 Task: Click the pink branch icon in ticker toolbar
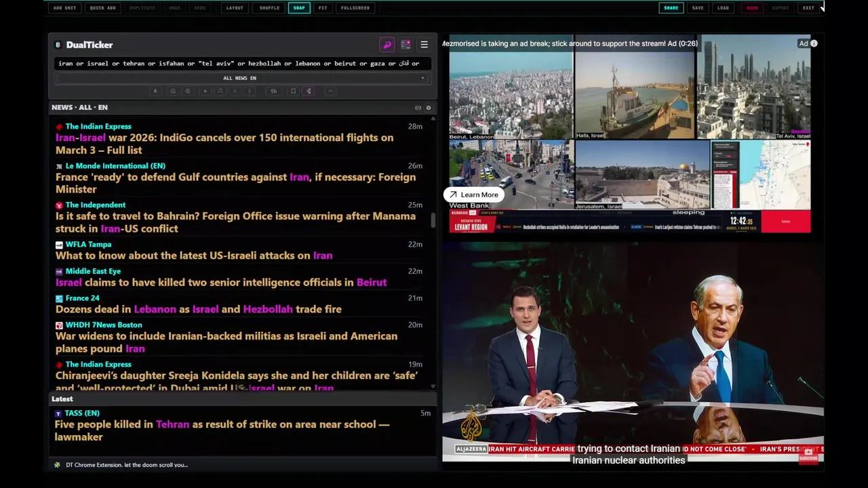[x=309, y=91]
